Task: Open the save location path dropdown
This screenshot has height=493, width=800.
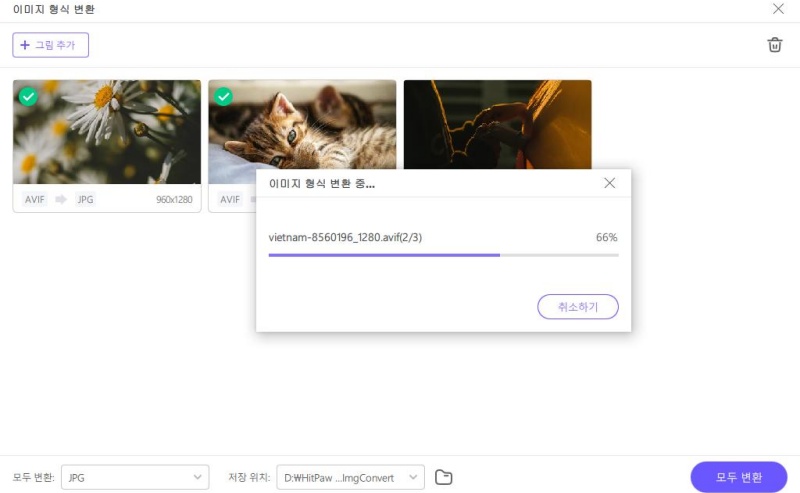Action: 351,477
